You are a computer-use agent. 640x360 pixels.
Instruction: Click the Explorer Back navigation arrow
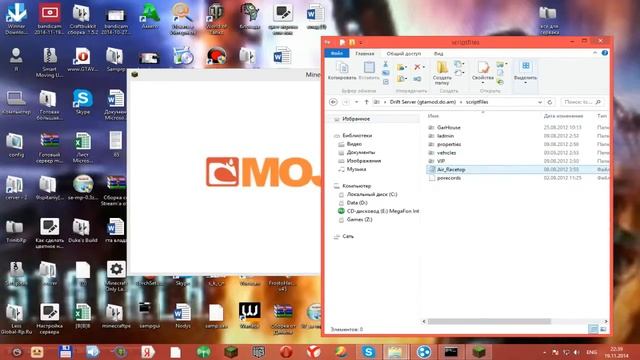click(333, 102)
